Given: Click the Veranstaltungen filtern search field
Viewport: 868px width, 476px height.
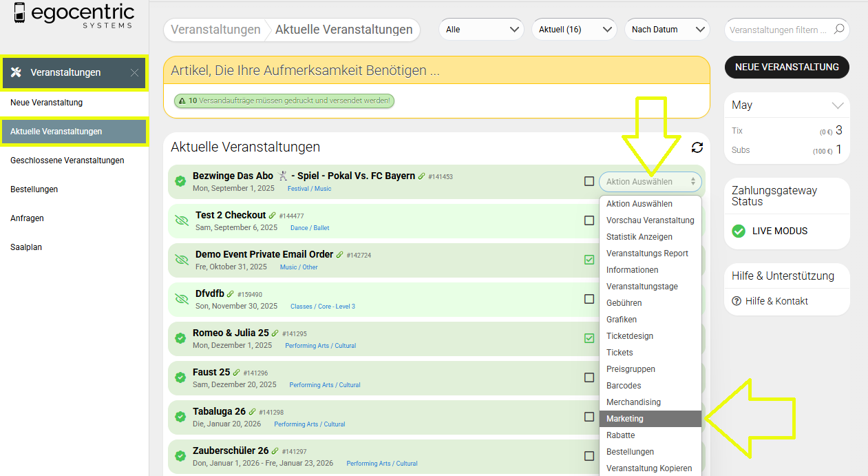Looking at the screenshot, I should [779, 30].
